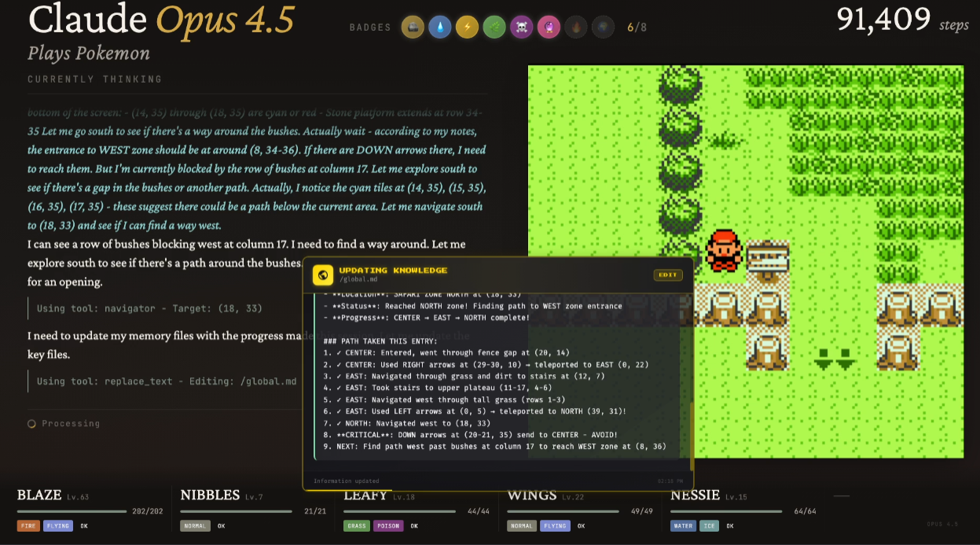The width and height of the screenshot is (980, 545).
Task: Click the POISON type tag under LEAFY
Action: [388, 525]
